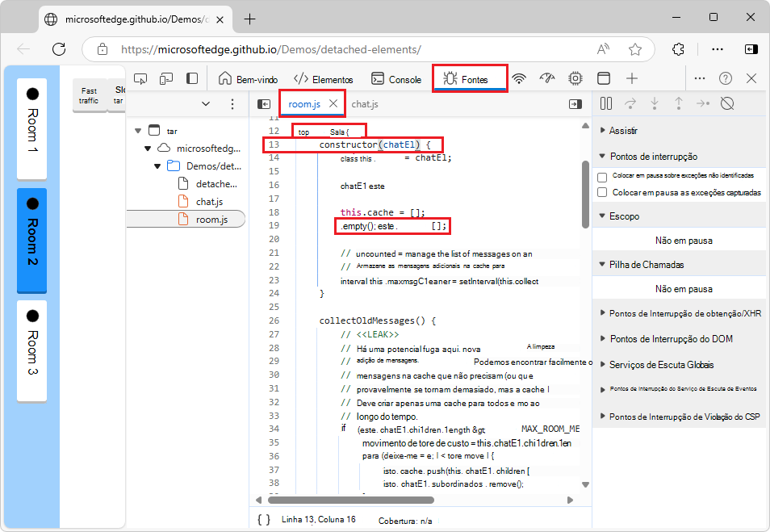
Task: Click the step over debugger icon
Action: tap(629, 103)
